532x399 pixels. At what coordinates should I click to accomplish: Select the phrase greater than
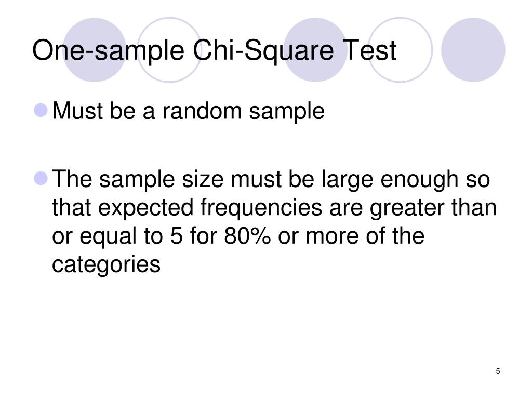click(x=433, y=208)
